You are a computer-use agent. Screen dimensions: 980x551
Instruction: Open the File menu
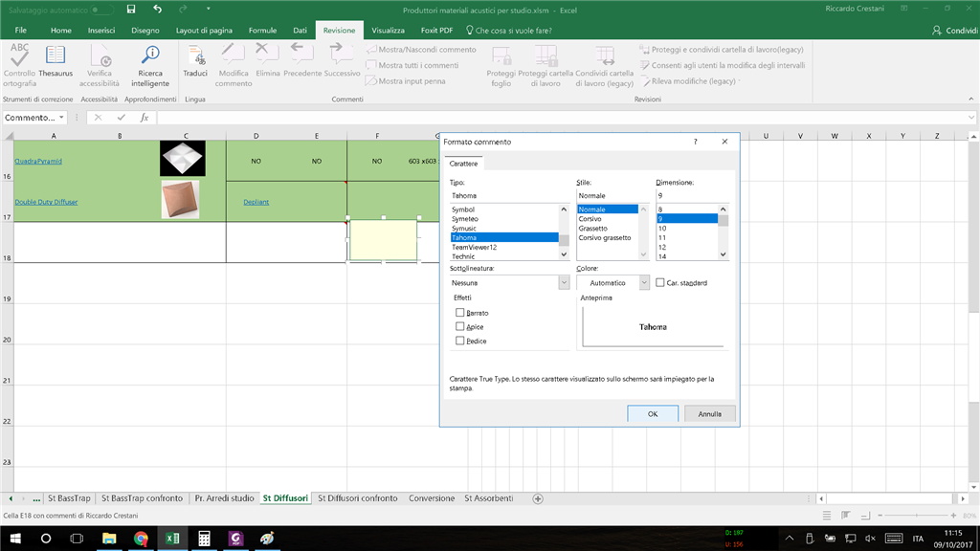pyautogui.click(x=21, y=30)
